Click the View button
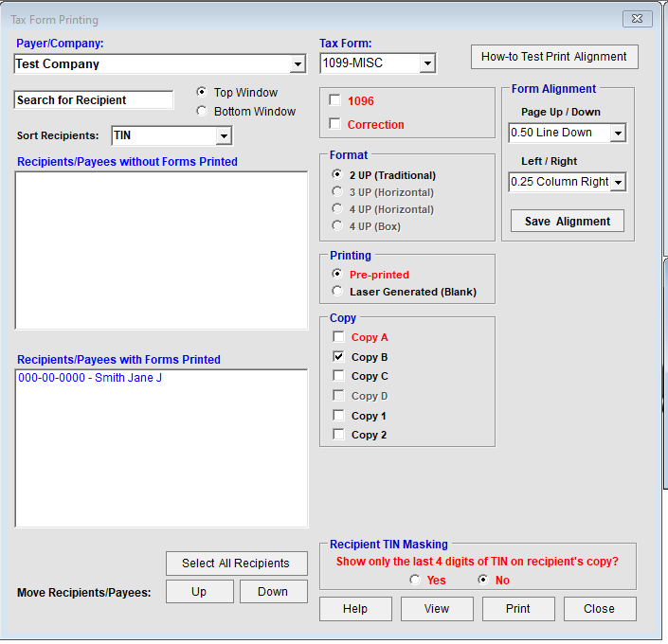The height and width of the screenshot is (644, 668). coord(437,609)
